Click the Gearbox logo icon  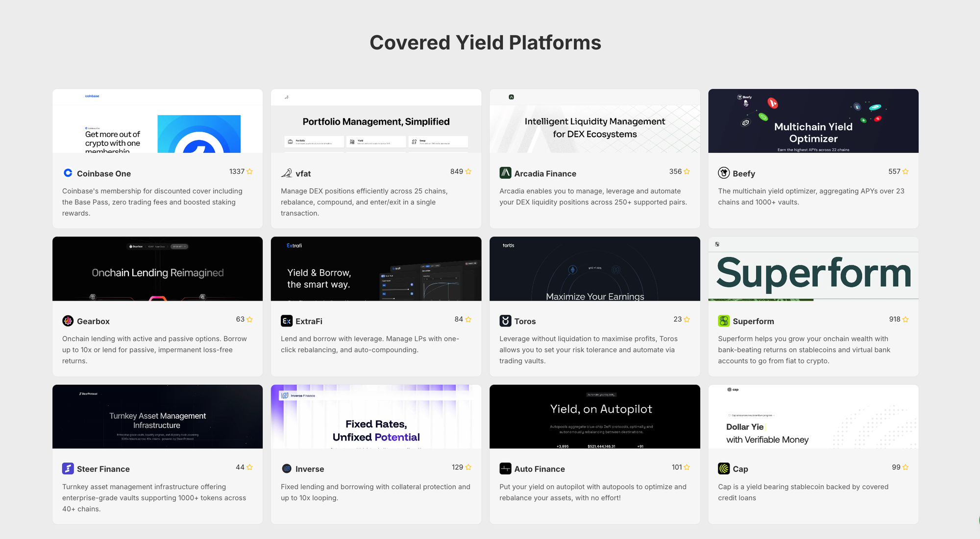[x=68, y=321]
